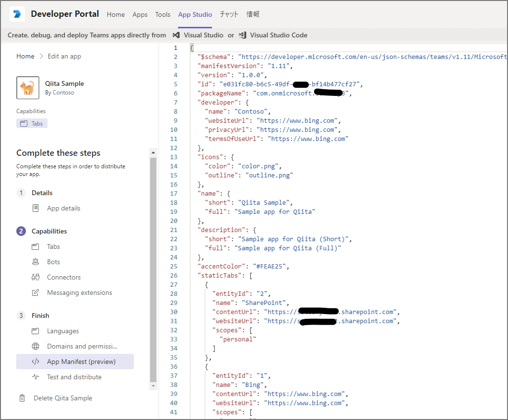Click the Qiita Sample cat app icon

tap(28, 88)
